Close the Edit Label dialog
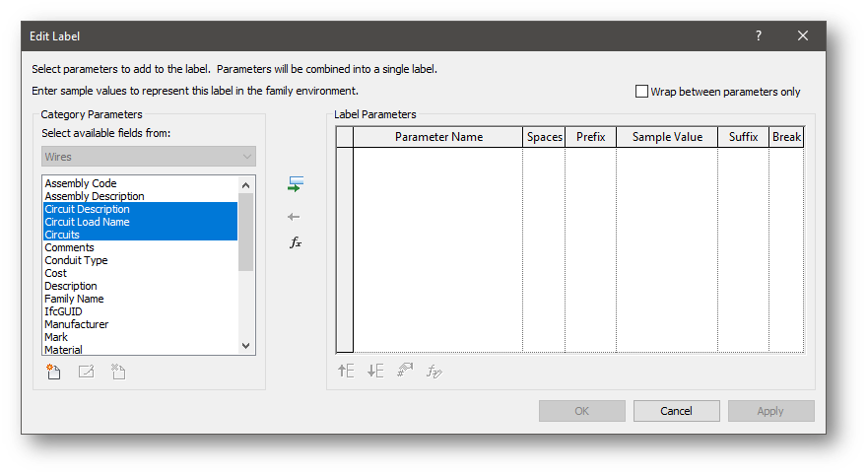 point(803,36)
